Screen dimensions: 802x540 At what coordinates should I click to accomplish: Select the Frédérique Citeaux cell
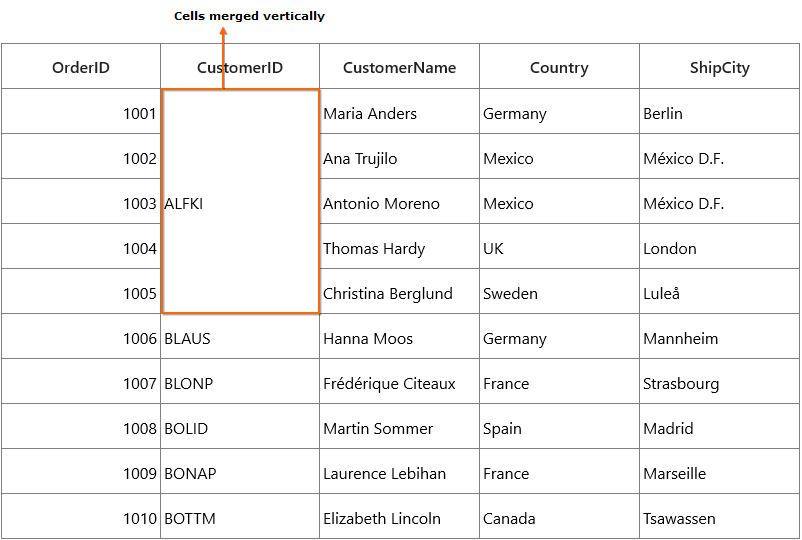coord(399,381)
